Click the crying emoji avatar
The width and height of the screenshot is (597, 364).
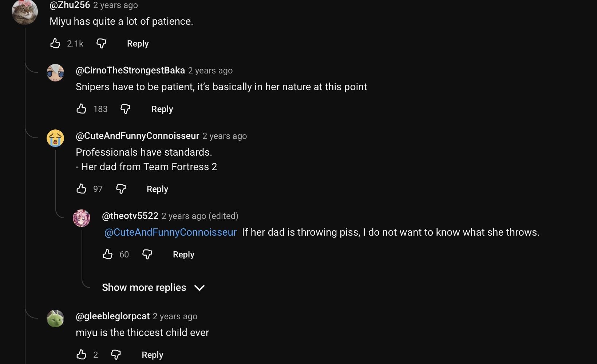(x=55, y=138)
